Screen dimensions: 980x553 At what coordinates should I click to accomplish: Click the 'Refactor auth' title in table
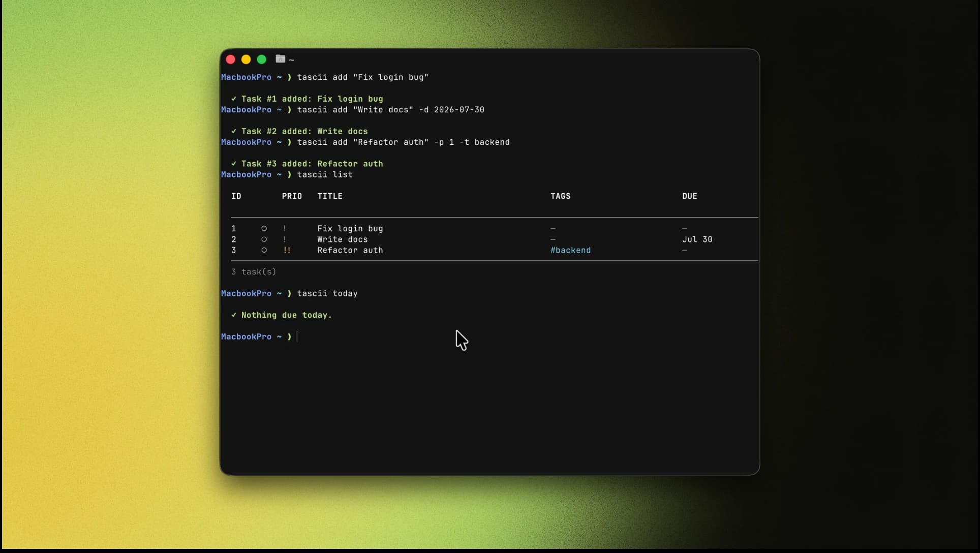click(350, 250)
